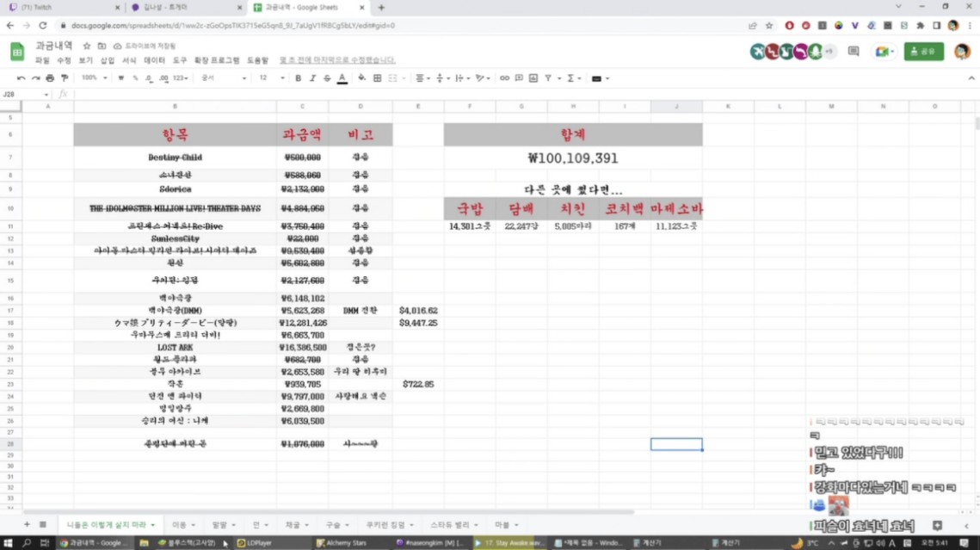Click the green 공유 share button
The height and width of the screenshot is (550, 980).
tap(923, 52)
